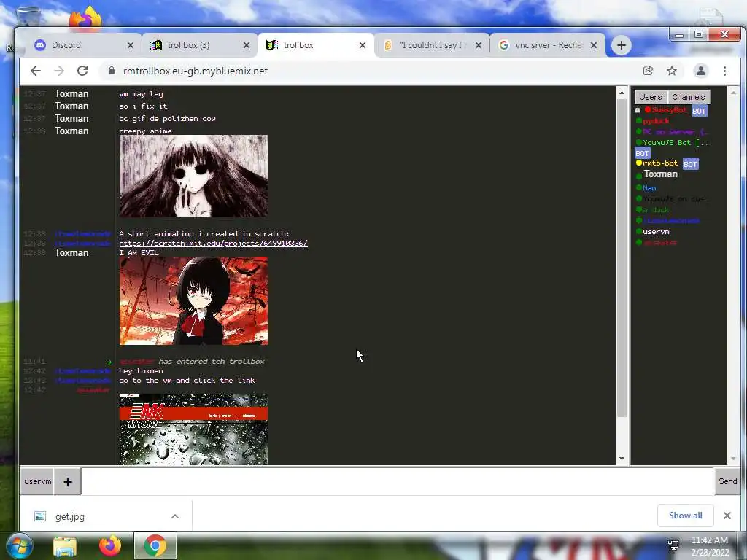This screenshot has width=747, height=560.
Task: Switch to the trollbox (3) tab
Action: (x=196, y=45)
